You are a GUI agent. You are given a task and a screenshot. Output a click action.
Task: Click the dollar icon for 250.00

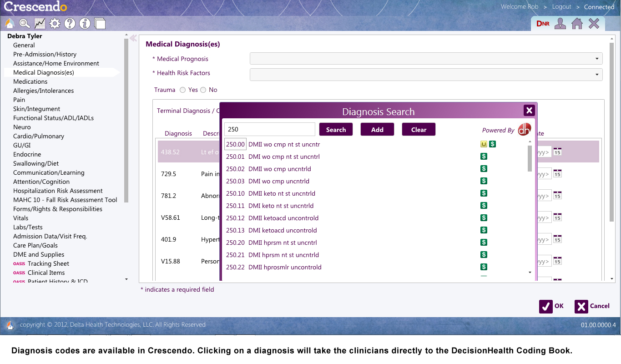[x=492, y=144]
